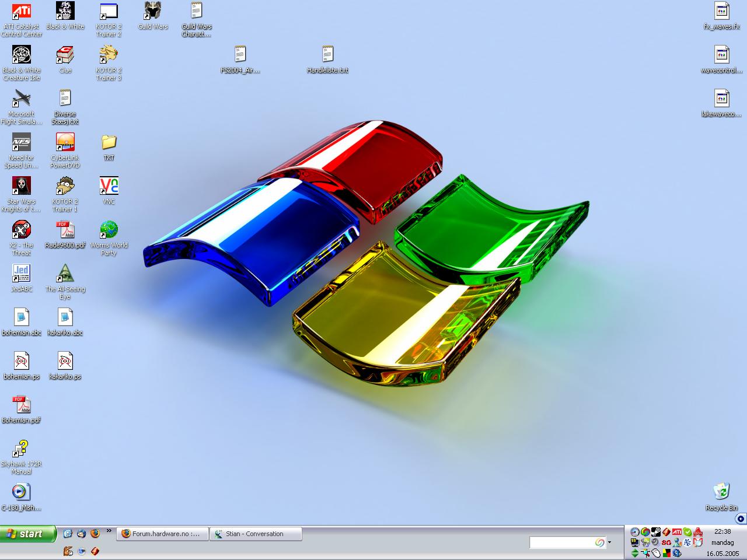Select Star Wars Knights of the Old Republic icon

(x=22, y=194)
